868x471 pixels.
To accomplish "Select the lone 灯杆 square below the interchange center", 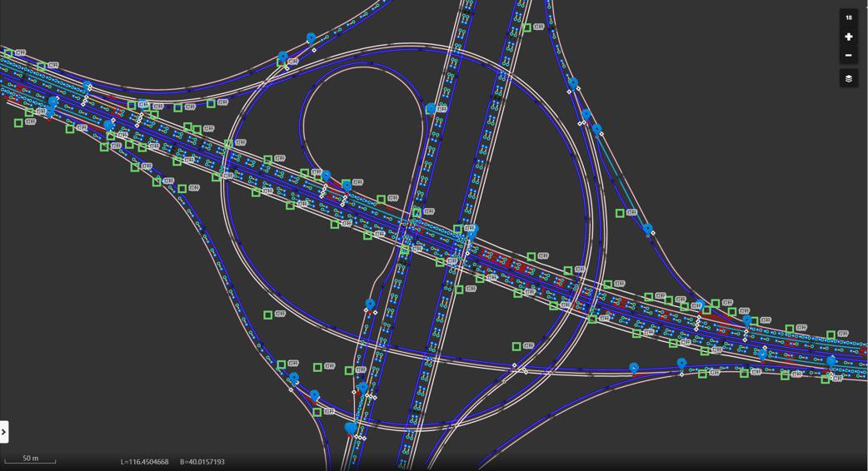I will [x=516, y=346].
